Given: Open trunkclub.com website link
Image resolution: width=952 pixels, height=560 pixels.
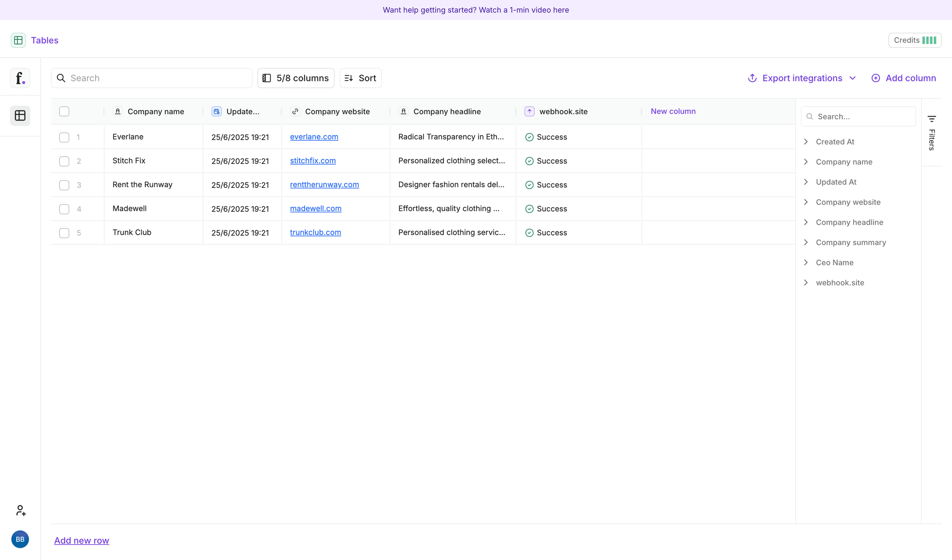Looking at the screenshot, I should click(316, 232).
